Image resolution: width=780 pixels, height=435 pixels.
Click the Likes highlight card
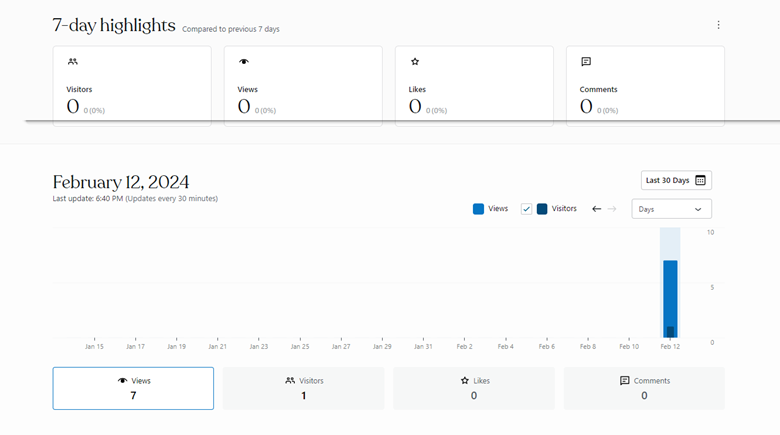point(474,86)
